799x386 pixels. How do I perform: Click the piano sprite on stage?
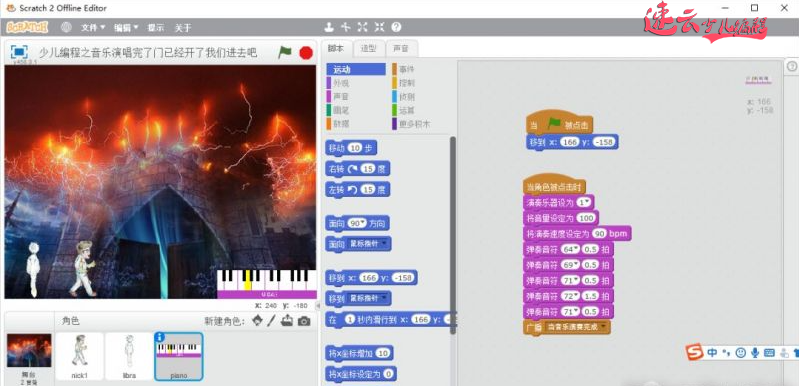coord(267,284)
